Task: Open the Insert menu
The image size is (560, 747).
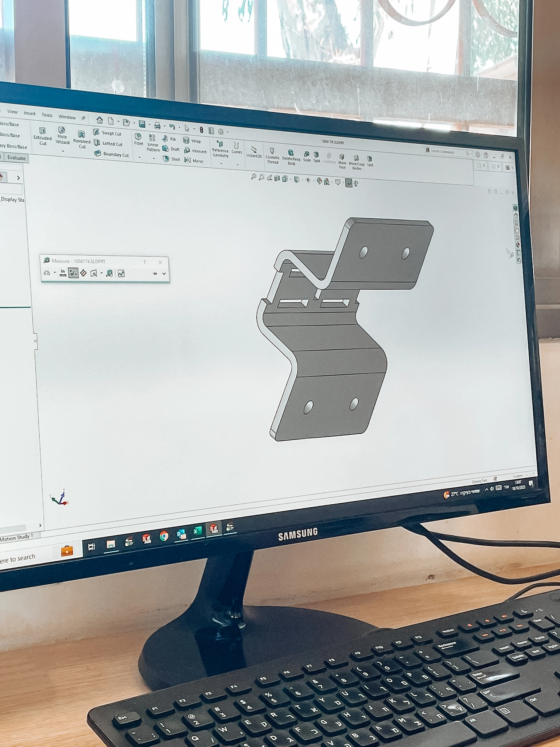Action: (30, 113)
